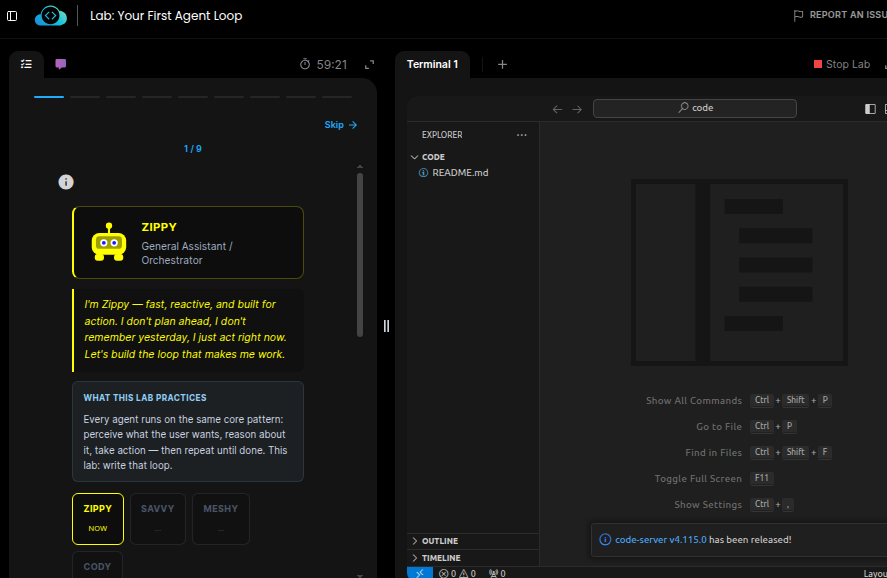Viewport: 887px width, 578px height.
Task: Click the cloud code logo
Action: click(50, 16)
